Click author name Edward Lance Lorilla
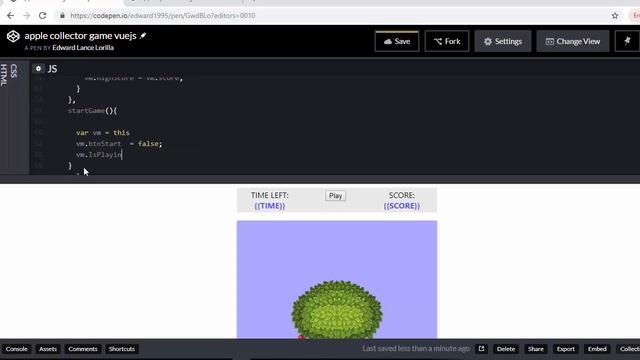Image resolution: width=640 pixels, height=360 pixels. point(83,48)
